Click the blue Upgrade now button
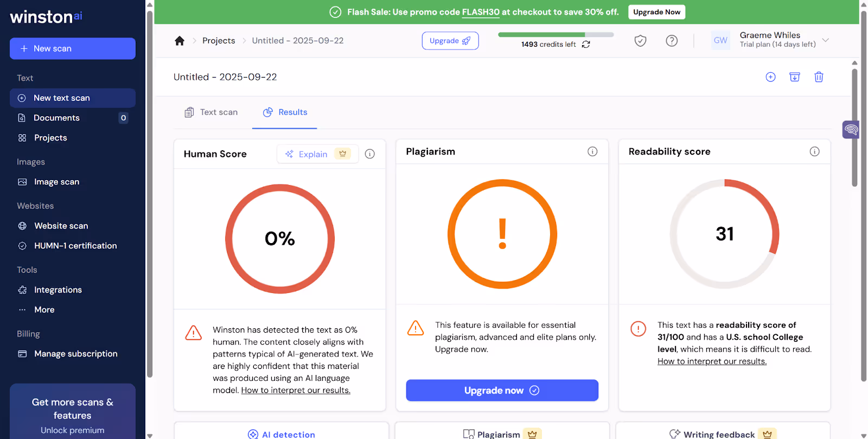The image size is (868, 439). tap(502, 390)
